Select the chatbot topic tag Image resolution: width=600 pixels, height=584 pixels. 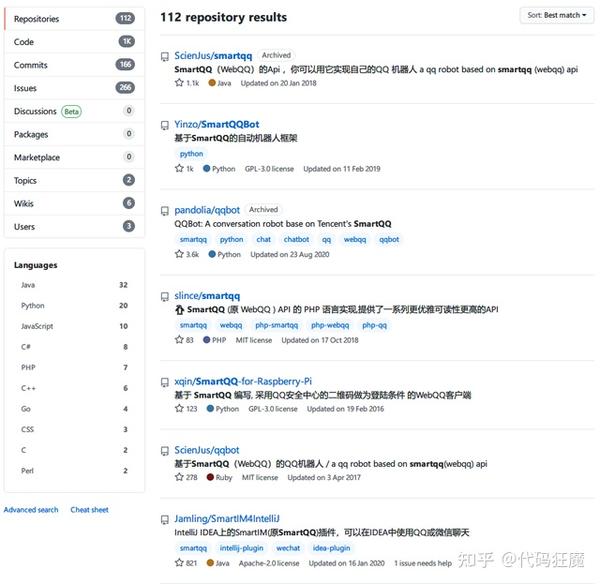click(x=296, y=240)
